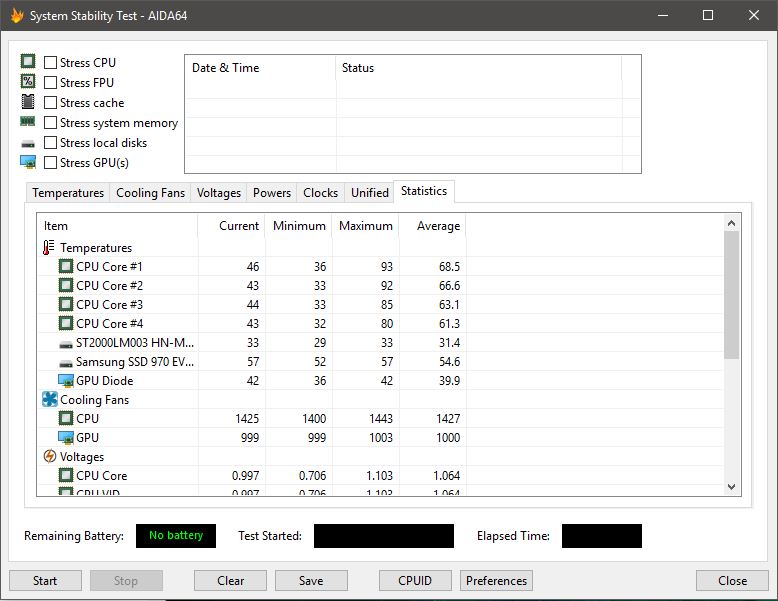Switch to the Cooling Fans tab
This screenshot has height=601, width=778.
click(150, 193)
